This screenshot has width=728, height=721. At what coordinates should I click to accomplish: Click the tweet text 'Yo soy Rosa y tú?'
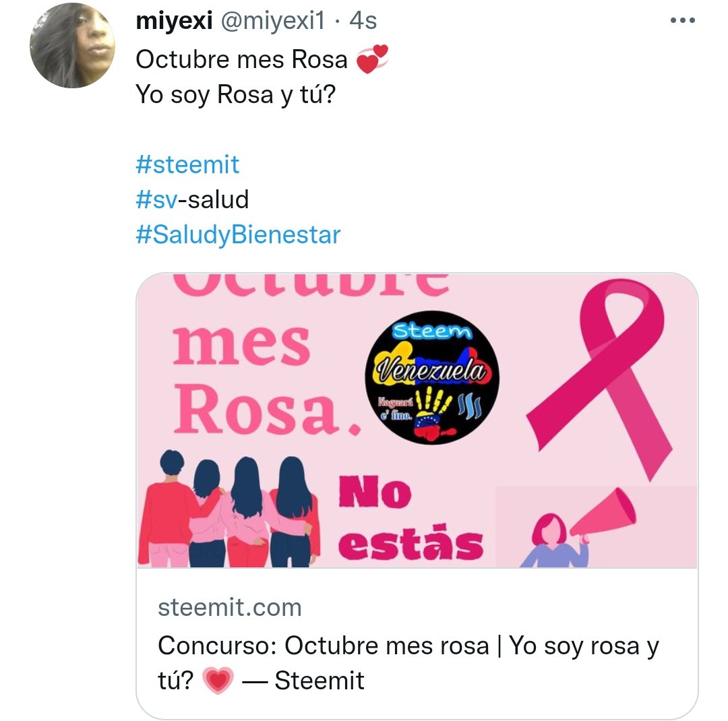tap(235, 94)
